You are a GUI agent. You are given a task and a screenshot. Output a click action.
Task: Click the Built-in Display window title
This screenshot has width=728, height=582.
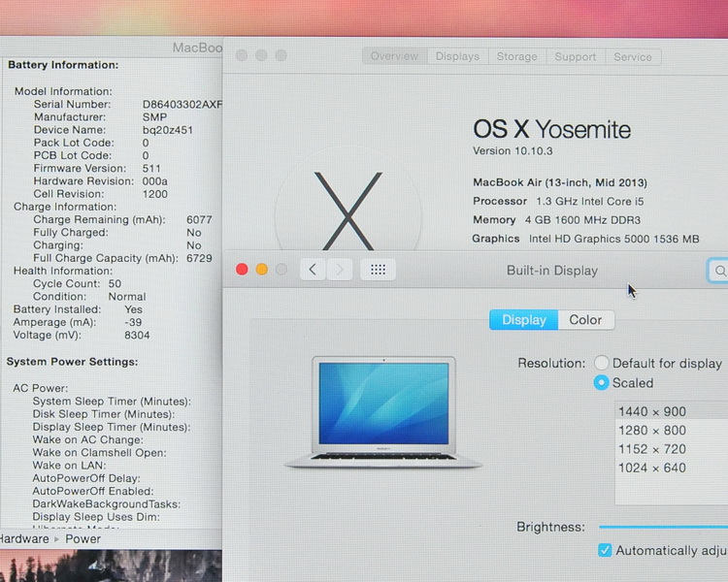point(552,271)
